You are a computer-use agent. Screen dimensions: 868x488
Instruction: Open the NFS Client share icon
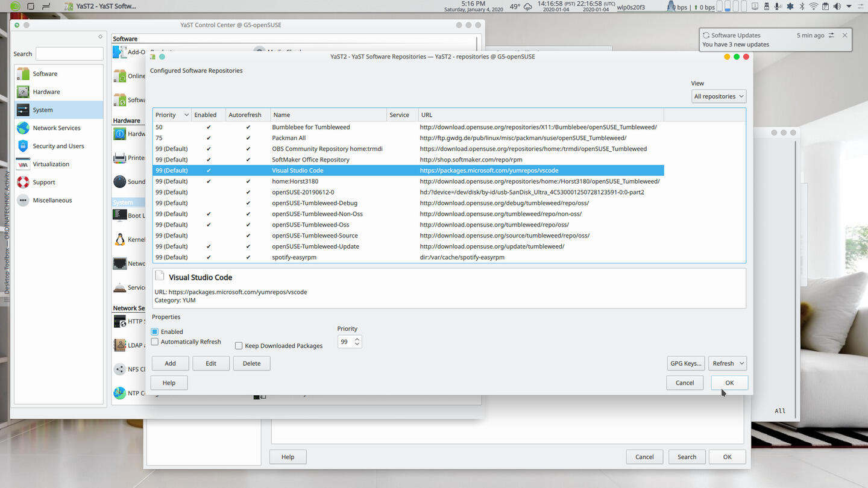point(119,369)
